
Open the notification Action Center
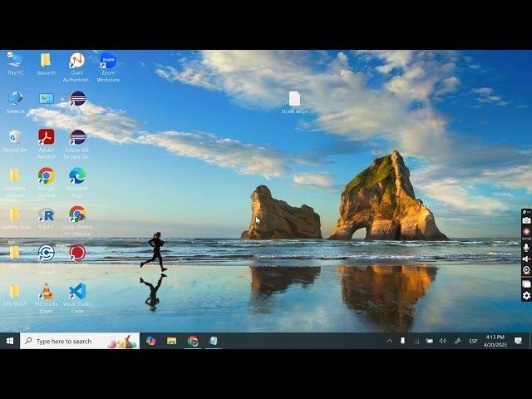(x=518, y=341)
